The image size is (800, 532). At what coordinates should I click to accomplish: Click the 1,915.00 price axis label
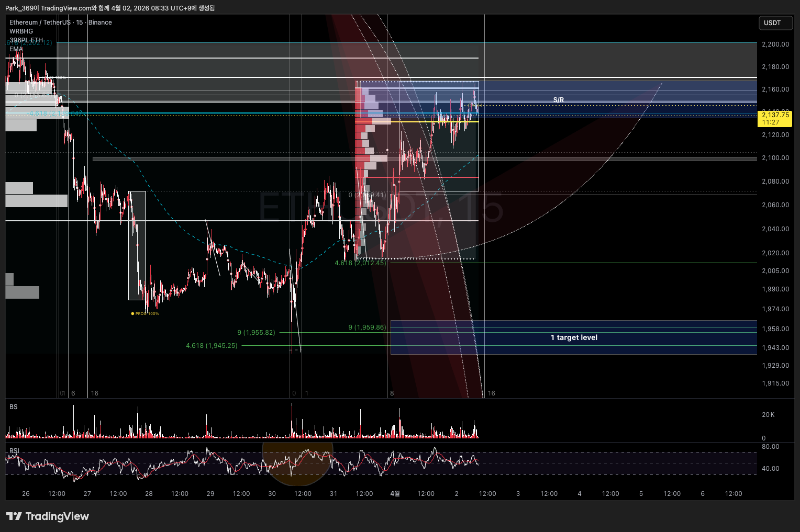775,383
